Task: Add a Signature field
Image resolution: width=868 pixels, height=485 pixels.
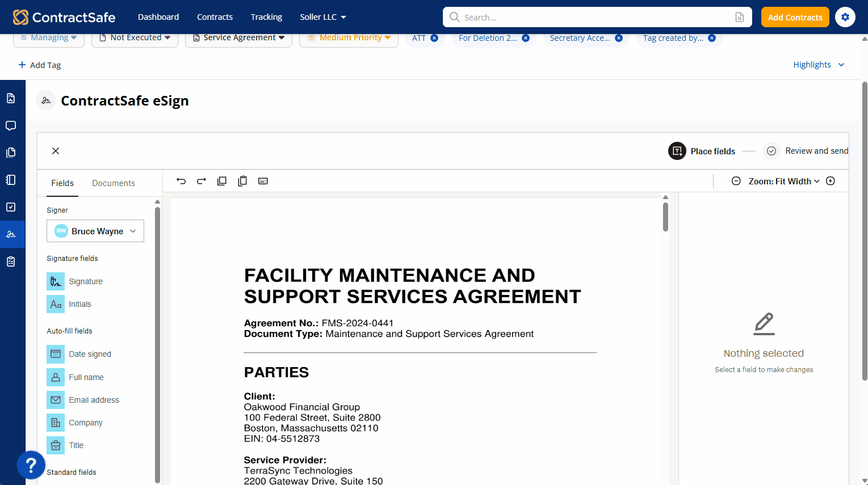Action: [x=75, y=281]
